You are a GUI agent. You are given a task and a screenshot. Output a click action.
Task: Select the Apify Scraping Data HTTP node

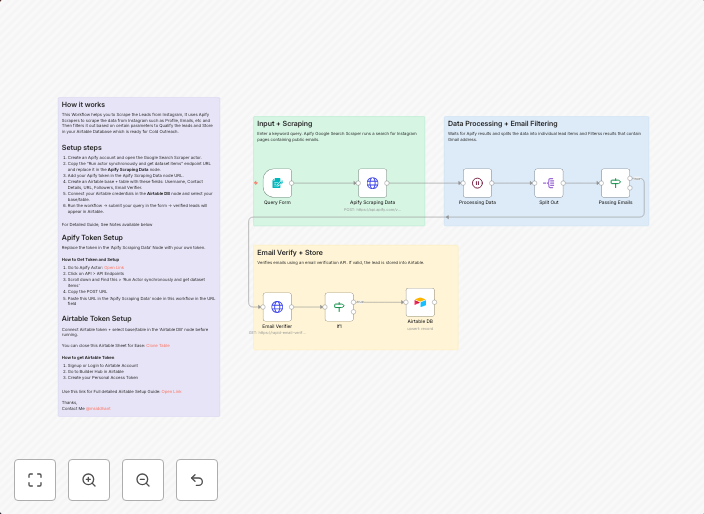pyautogui.click(x=372, y=183)
